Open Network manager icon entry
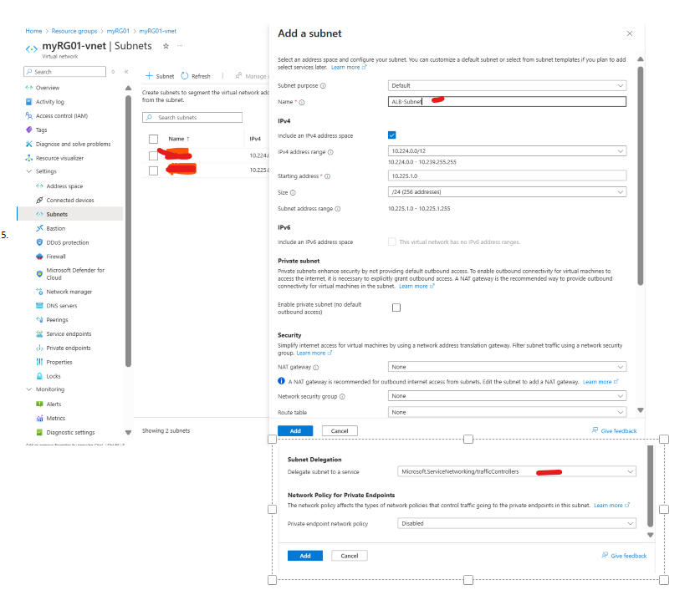This screenshot has width=700, height=595. [x=40, y=292]
